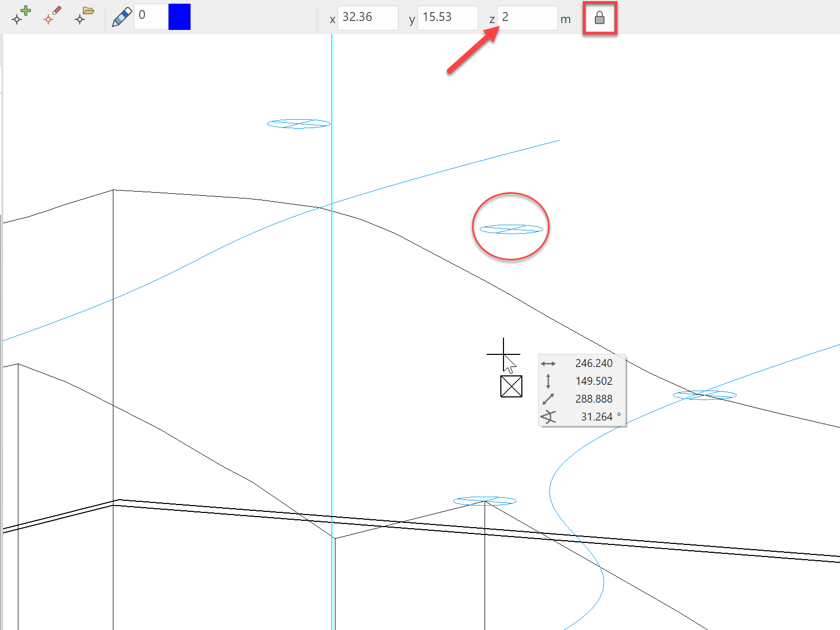Select the point marker on the right blue curve
The height and width of the screenshot is (630, 840).
click(705, 395)
